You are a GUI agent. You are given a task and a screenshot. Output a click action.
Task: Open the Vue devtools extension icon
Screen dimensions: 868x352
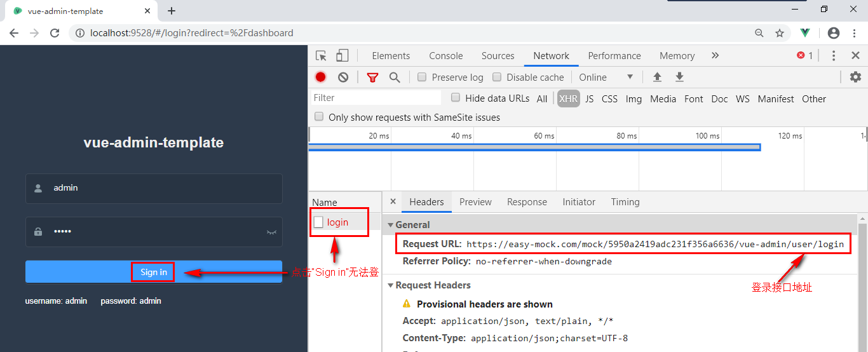(x=805, y=33)
